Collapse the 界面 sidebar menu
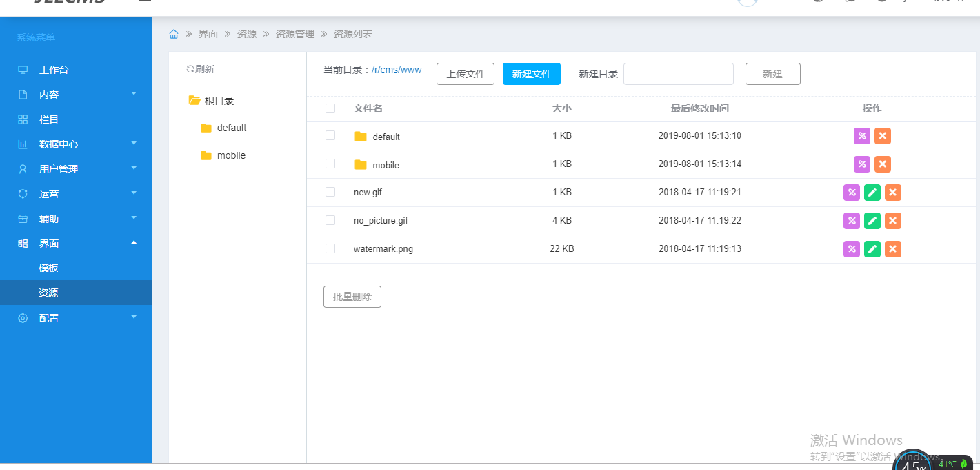 pos(76,244)
